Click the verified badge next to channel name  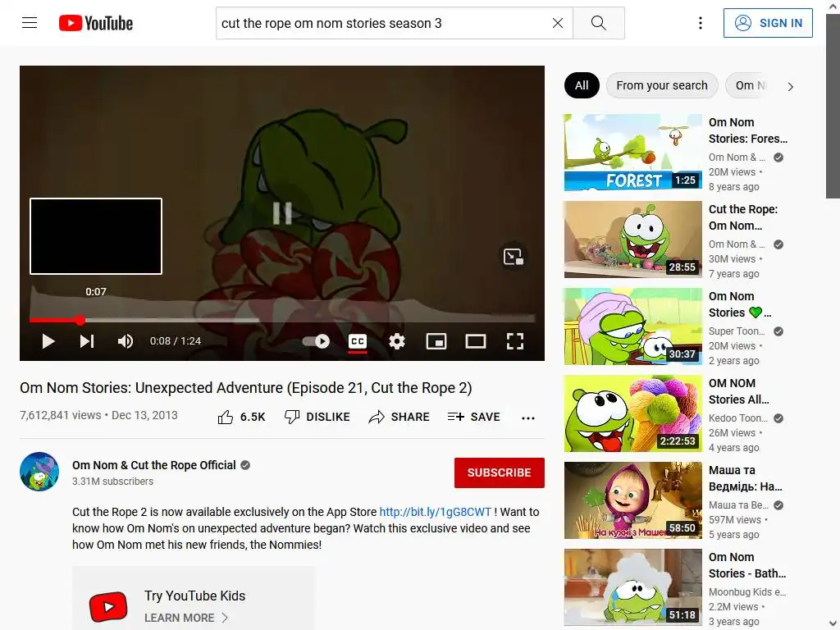245,465
